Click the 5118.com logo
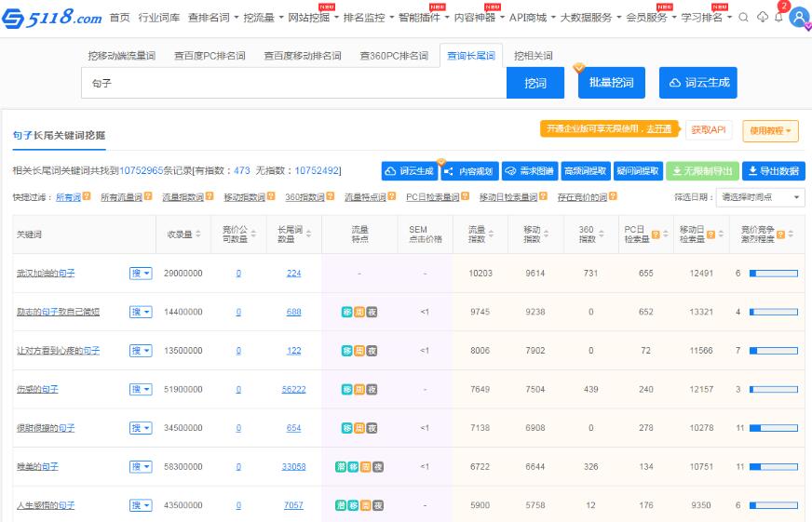812x522 pixels. coord(52,17)
